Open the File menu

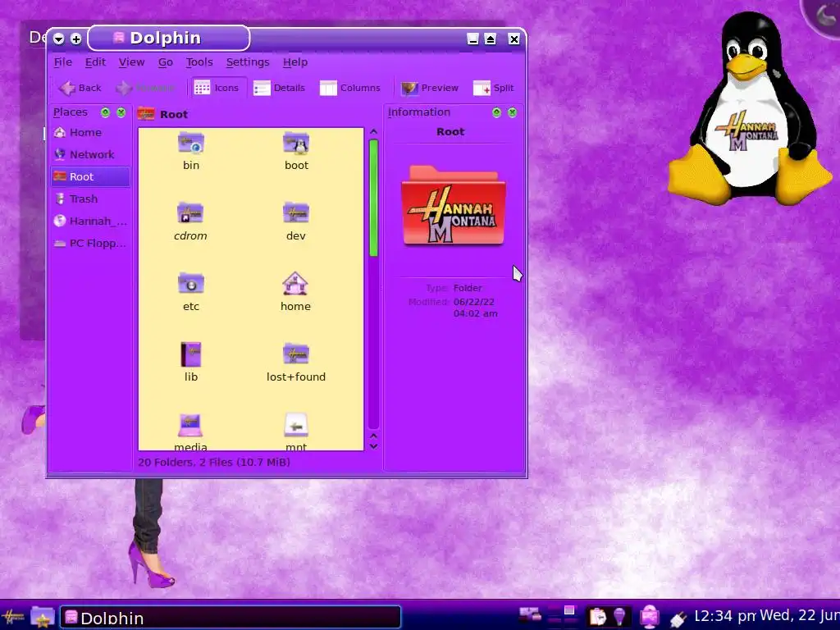[x=62, y=62]
